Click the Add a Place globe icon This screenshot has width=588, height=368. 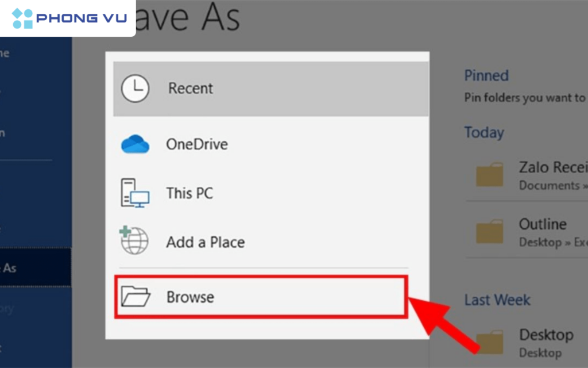tap(133, 242)
